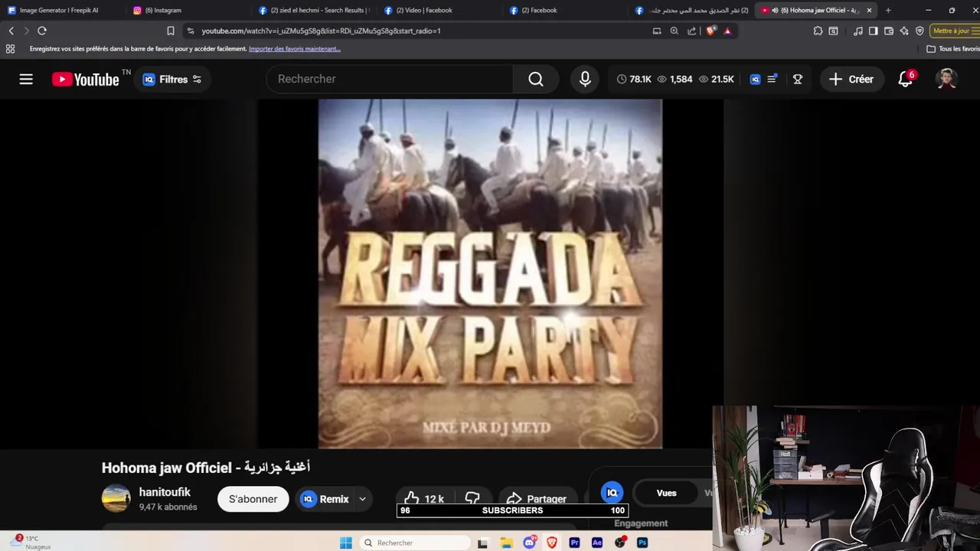This screenshot has width=980, height=551.
Task: Open weather widget 13°C Nuageux
Action: click(x=32, y=542)
